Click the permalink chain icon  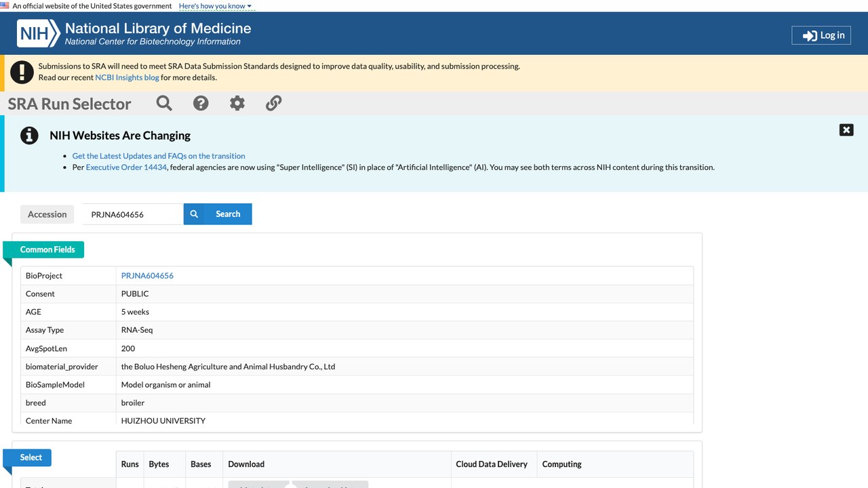273,103
